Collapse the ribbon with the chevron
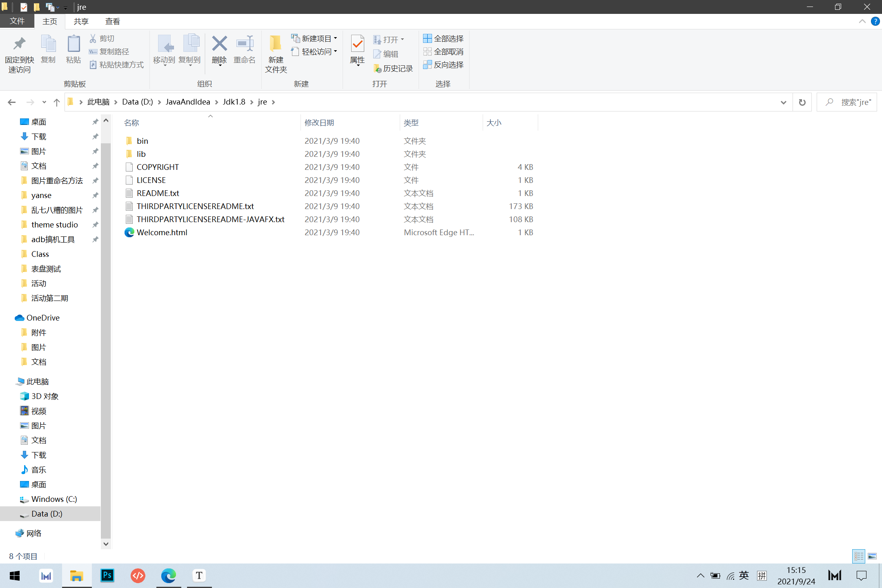Image resolution: width=882 pixels, height=588 pixels. click(862, 21)
